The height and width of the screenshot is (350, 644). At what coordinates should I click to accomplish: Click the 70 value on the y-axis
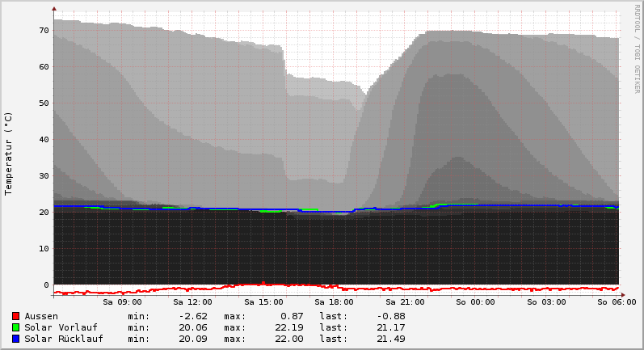tap(44, 31)
